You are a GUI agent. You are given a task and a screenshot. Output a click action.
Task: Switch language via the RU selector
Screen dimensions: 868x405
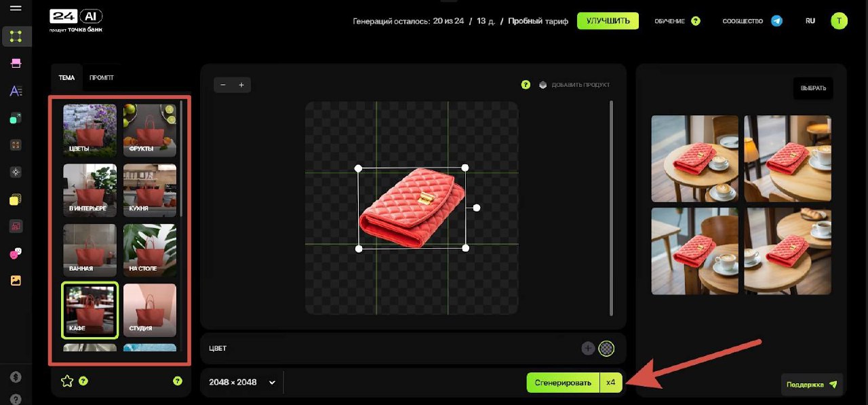[810, 21]
